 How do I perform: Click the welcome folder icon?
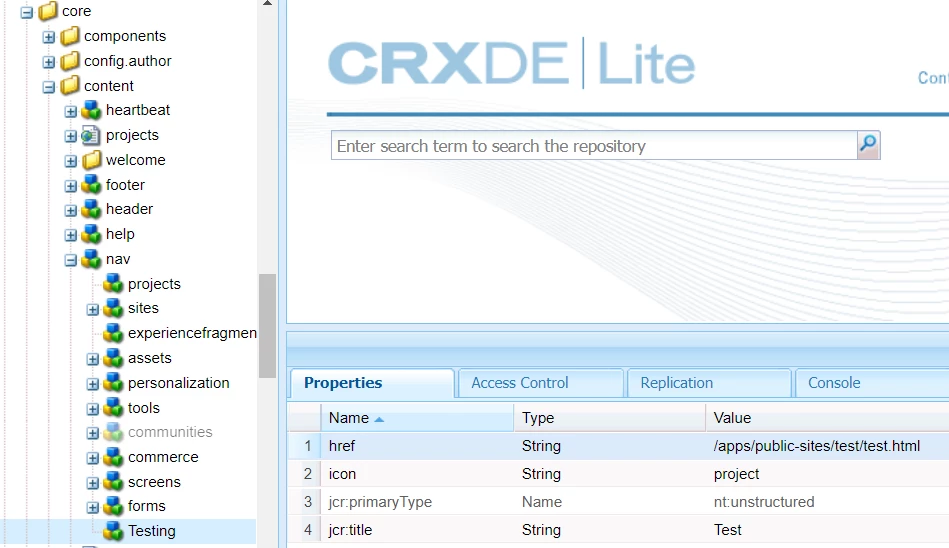[91, 160]
